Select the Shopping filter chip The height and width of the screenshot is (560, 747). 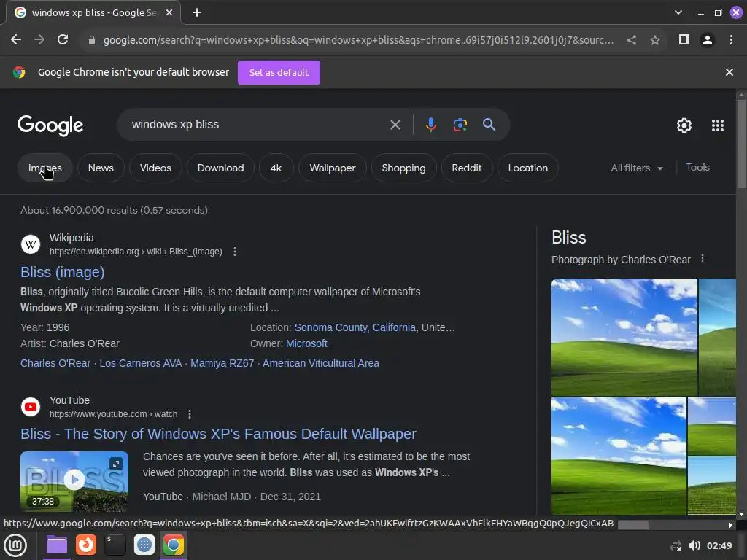click(x=403, y=168)
